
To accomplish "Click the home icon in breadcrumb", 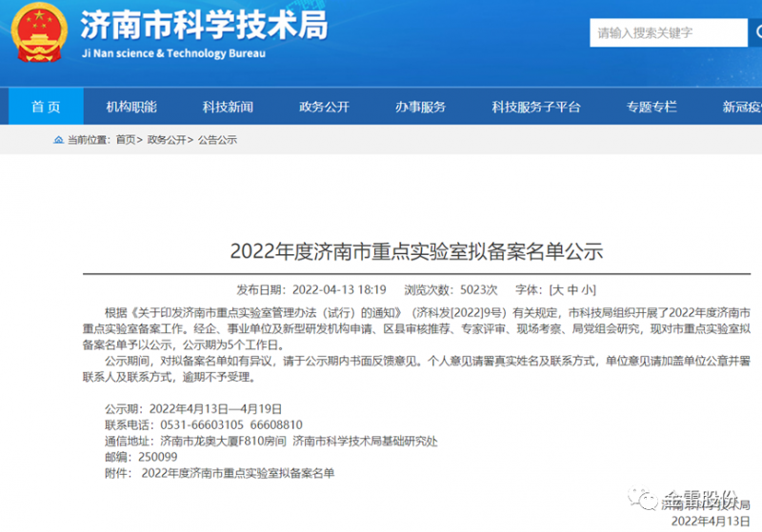I will (59, 140).
